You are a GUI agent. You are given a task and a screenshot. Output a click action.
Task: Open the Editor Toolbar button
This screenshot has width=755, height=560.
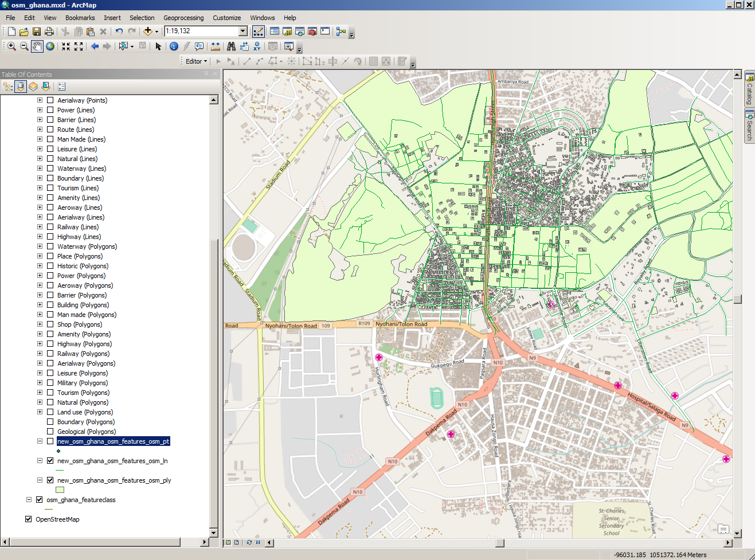pos(259,32)
